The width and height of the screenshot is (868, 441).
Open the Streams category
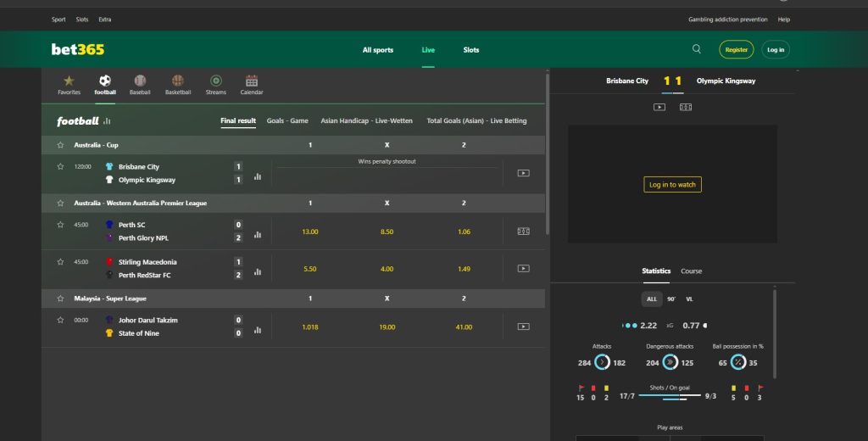[216, 85]
